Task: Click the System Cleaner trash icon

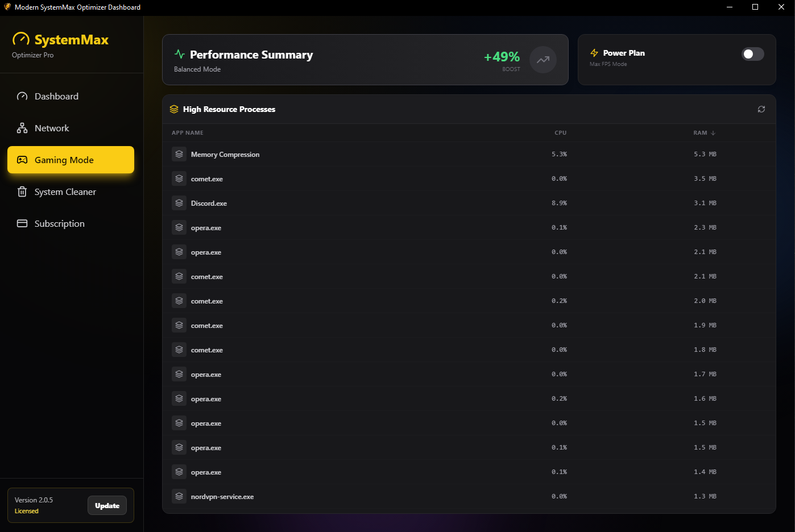Action: [22, 192]
